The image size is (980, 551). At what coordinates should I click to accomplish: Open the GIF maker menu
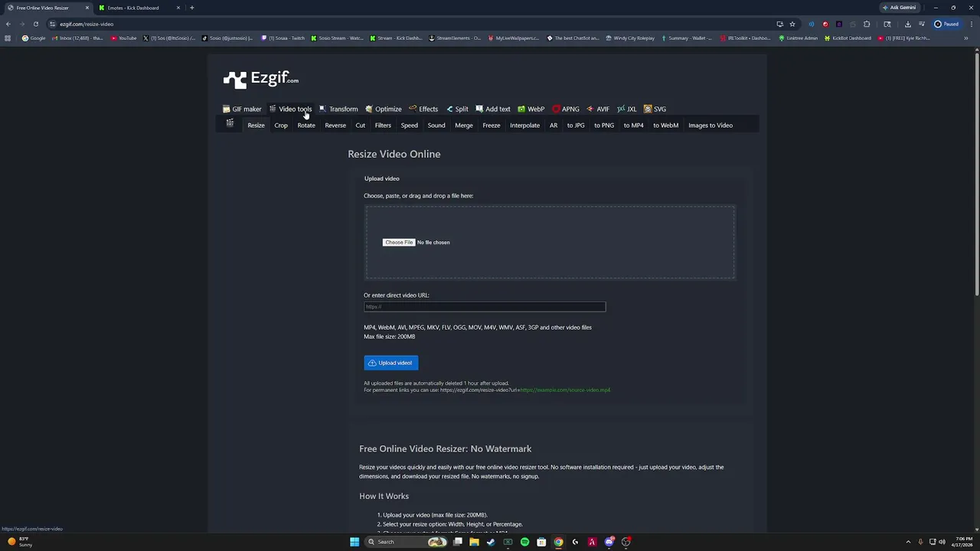coord(242,109)
